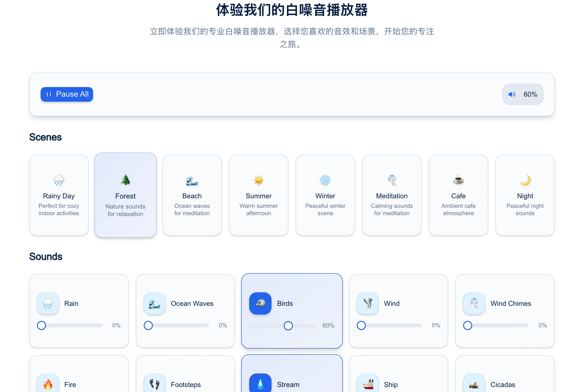Screen dimensions: 584x392
Task: Click the Wind Chimes volume slider handle
Action: point(468,325)
